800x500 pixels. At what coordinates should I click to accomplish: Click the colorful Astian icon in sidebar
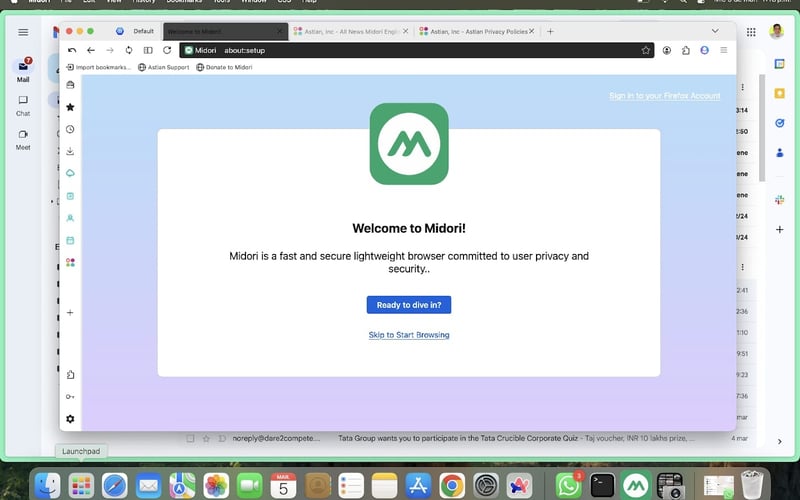[x=70, y=262]
